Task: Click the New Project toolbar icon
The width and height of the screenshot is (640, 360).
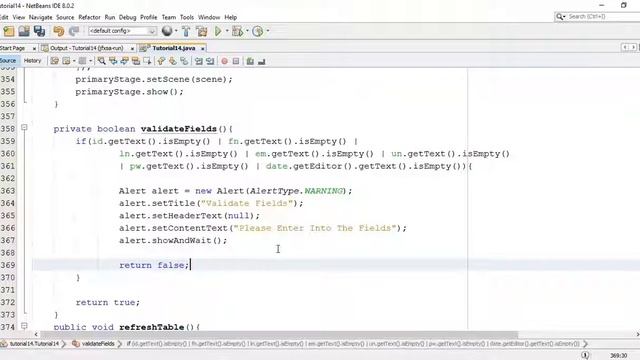Action: [9, 31]
